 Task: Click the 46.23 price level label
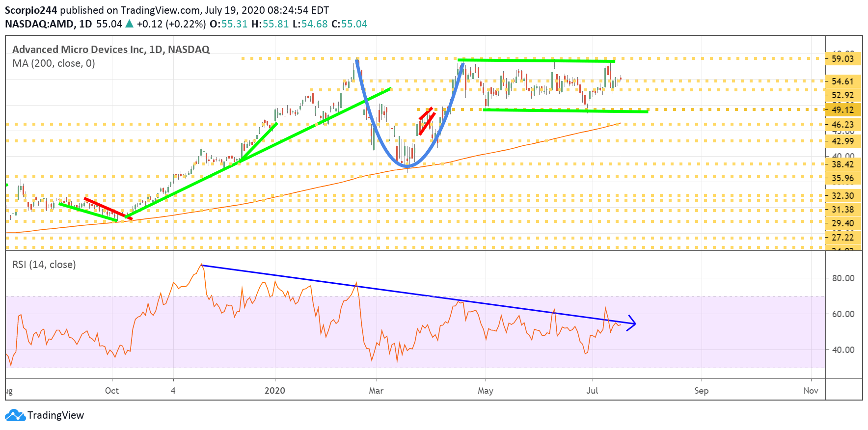click(843, 125)
